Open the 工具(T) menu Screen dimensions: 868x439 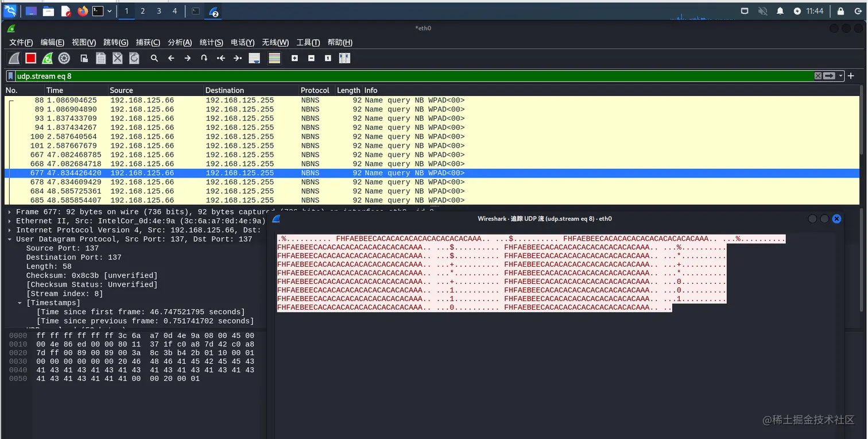click(x=308, y=43)
